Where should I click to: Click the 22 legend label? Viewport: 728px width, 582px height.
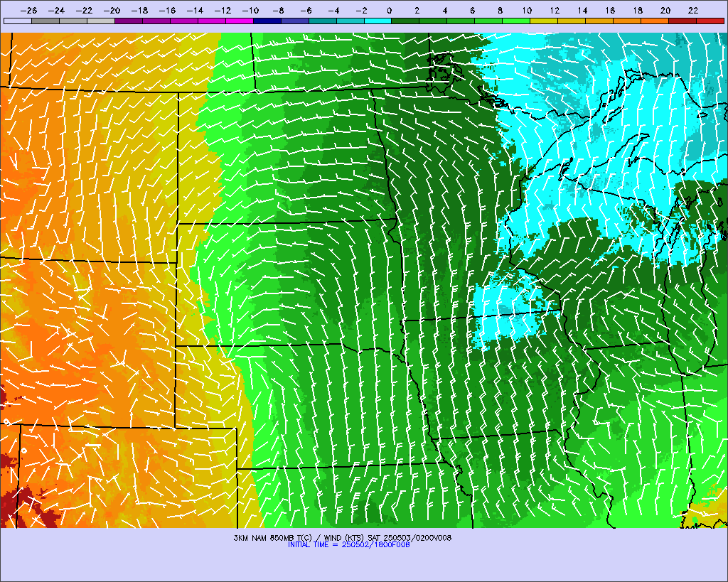(x=692, y=10)
